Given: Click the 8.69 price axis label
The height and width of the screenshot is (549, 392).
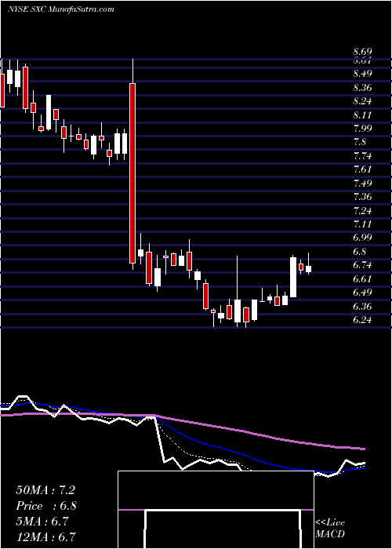Looking at the screenshot, I should click(362, 52).
